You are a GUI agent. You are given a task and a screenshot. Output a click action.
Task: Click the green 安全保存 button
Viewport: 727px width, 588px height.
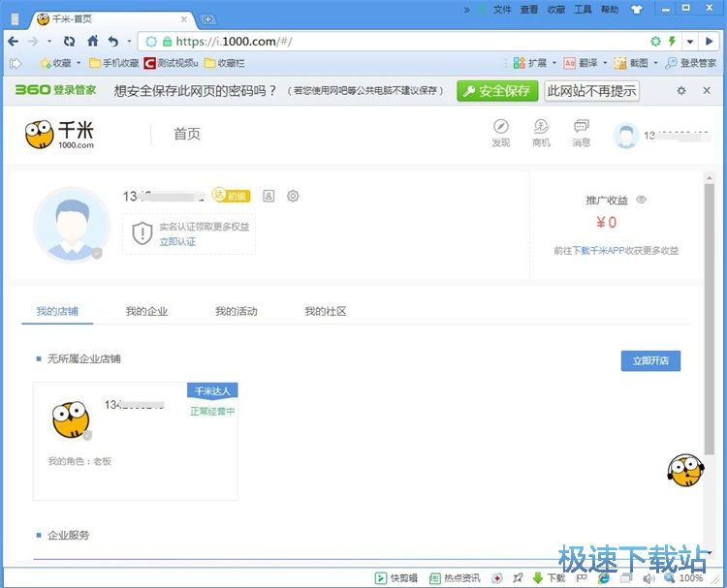(496, 90)
